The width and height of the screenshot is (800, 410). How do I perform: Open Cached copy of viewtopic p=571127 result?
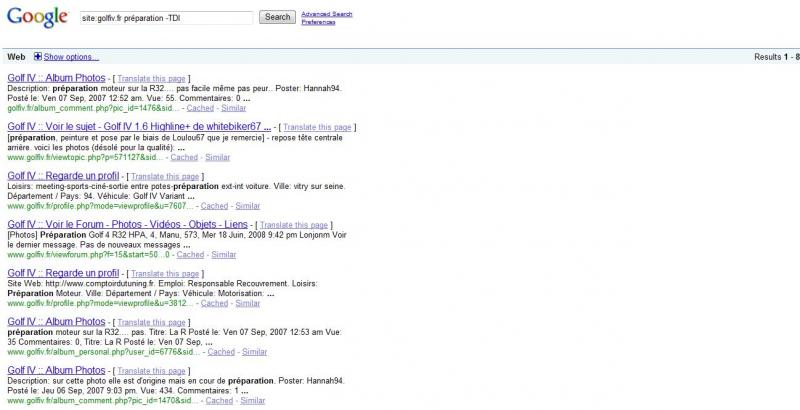pyautogui.click(x=184, y=158)
